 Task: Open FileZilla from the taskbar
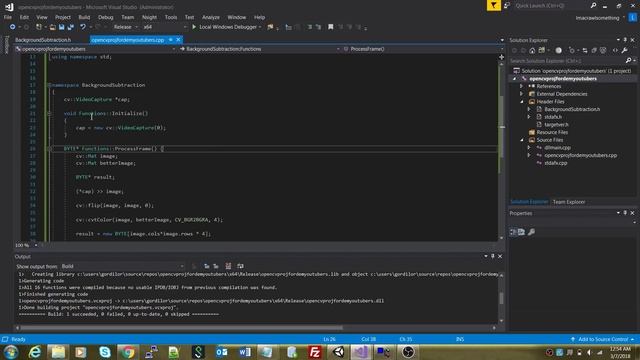(x=315, y=352)
